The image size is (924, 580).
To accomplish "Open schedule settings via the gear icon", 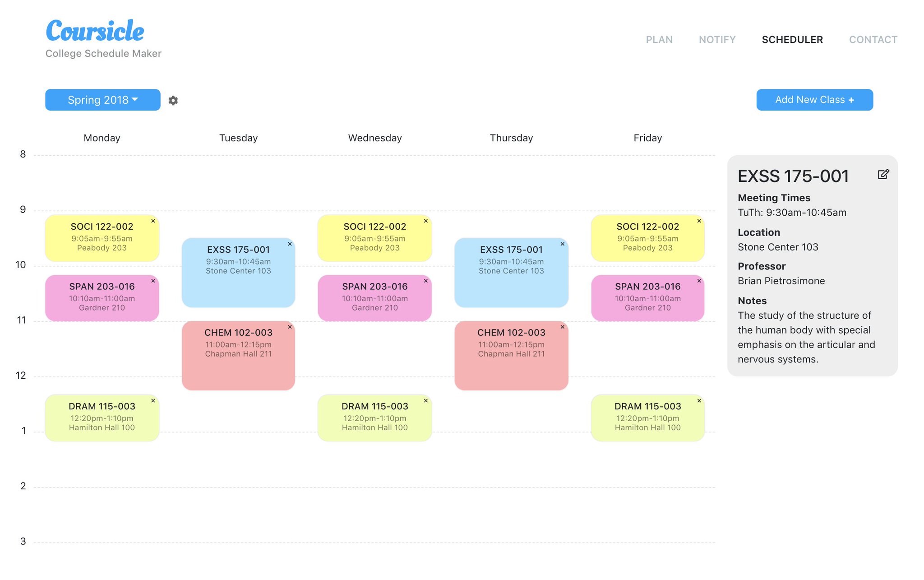I will click(x=173, y=100).
